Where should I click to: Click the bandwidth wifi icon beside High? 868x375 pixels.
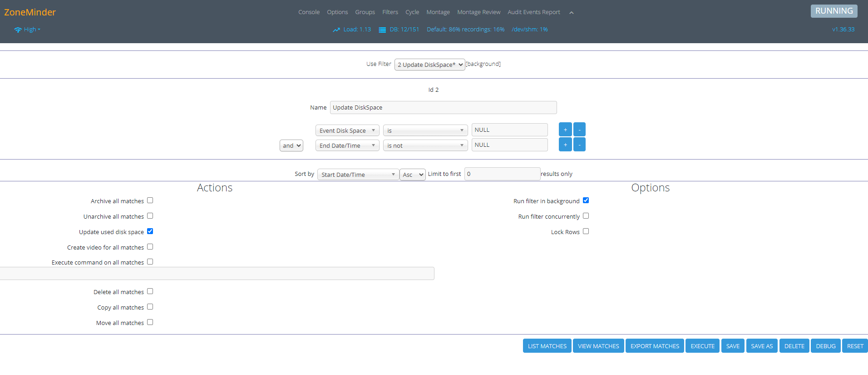pos(18,30)
